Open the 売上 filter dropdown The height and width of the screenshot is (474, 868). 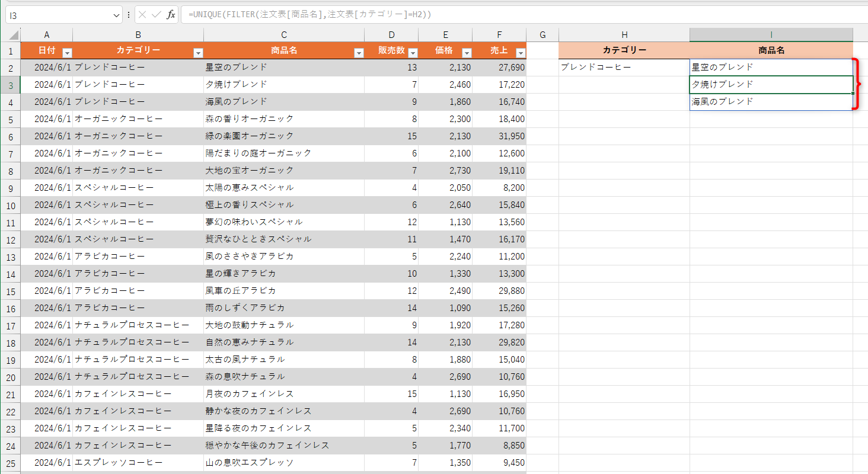[521, 53]
